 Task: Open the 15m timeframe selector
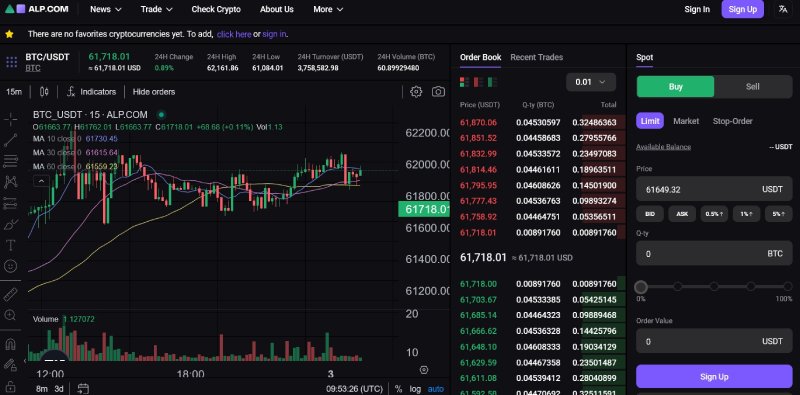coord(14,92)
